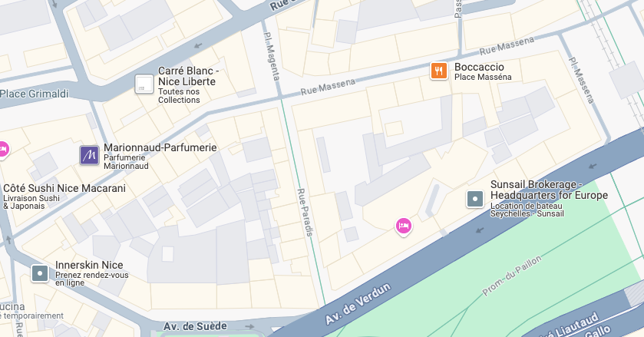This screenshot has width=644, height=337.
Task: Select the Rue Paradis street label
Action: (x=305, y=212)
